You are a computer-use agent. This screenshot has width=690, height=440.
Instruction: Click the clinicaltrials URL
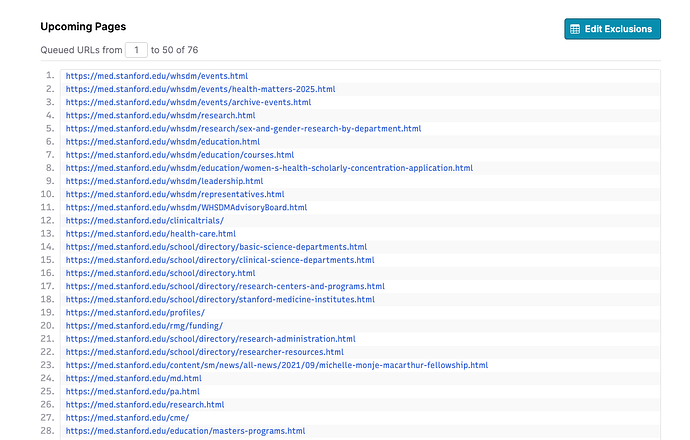pyautogui.click(x=145, y=220)
